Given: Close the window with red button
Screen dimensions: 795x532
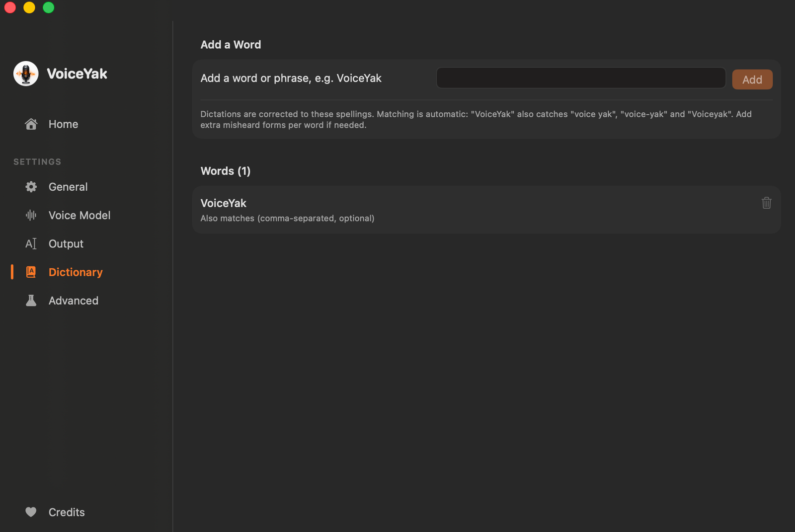Looking at the screenshot, I should (10, 7).
